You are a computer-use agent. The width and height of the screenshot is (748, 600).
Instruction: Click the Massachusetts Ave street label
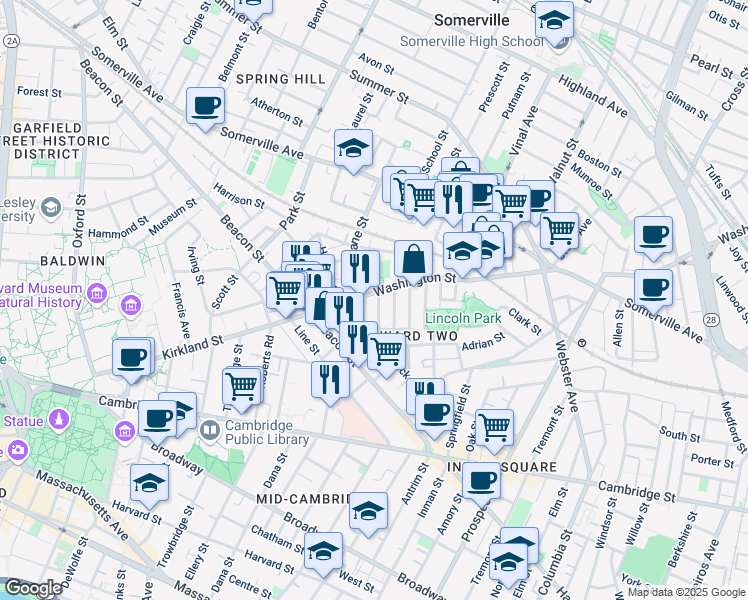pos(82,506)
